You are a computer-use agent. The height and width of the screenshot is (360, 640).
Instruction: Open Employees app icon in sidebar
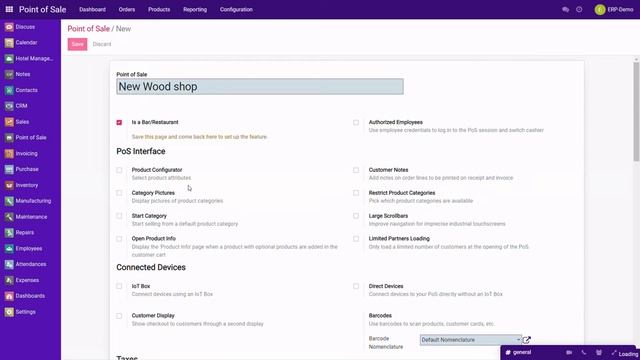(9, 248)
